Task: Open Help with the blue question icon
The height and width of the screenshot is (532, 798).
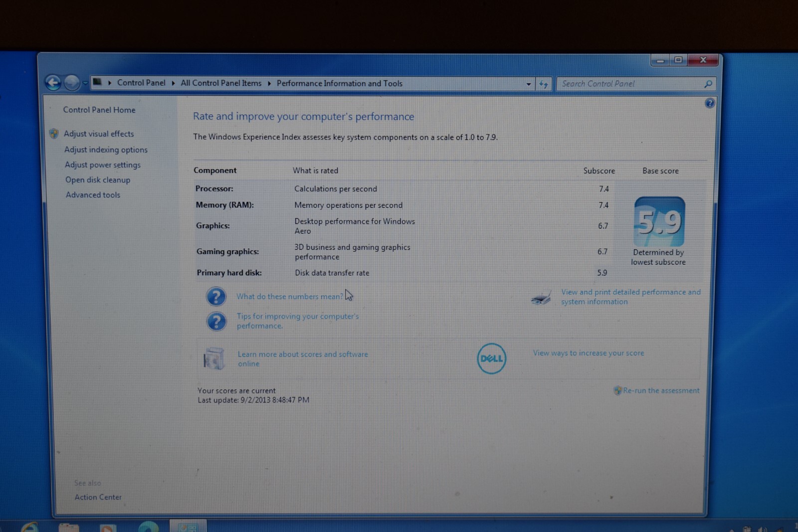Action: point(710,103)
